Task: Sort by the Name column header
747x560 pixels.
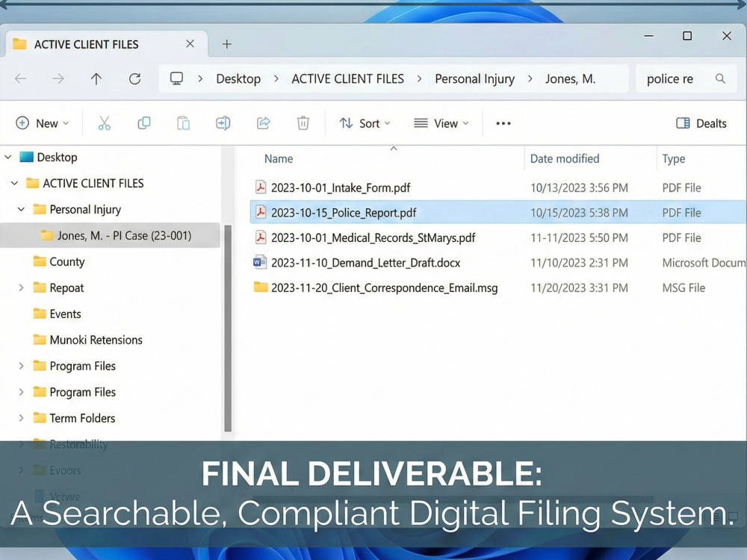Action: point(279,158)
